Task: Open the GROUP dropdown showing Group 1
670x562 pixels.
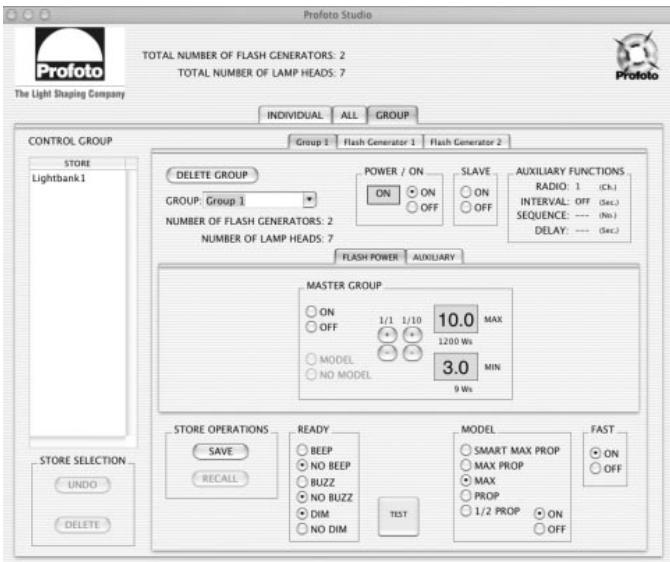Action: 309,200
